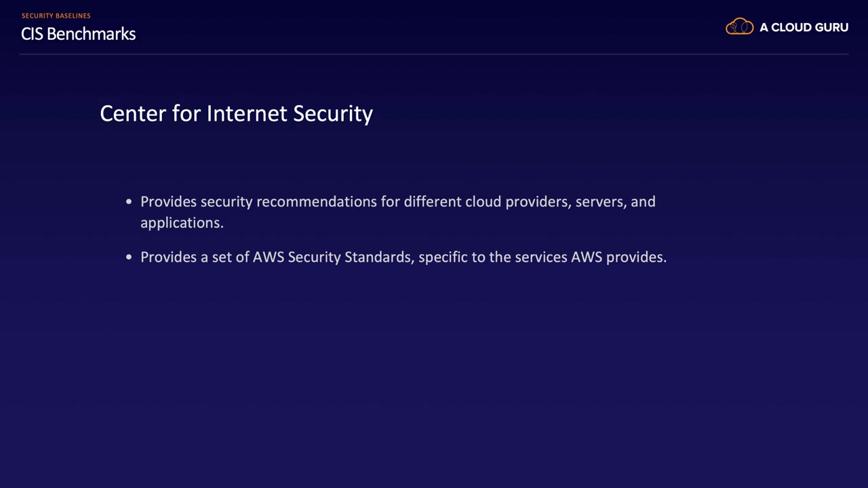
Task: Click the word "Internet" in the heading
Action: (x=247, y=113)
